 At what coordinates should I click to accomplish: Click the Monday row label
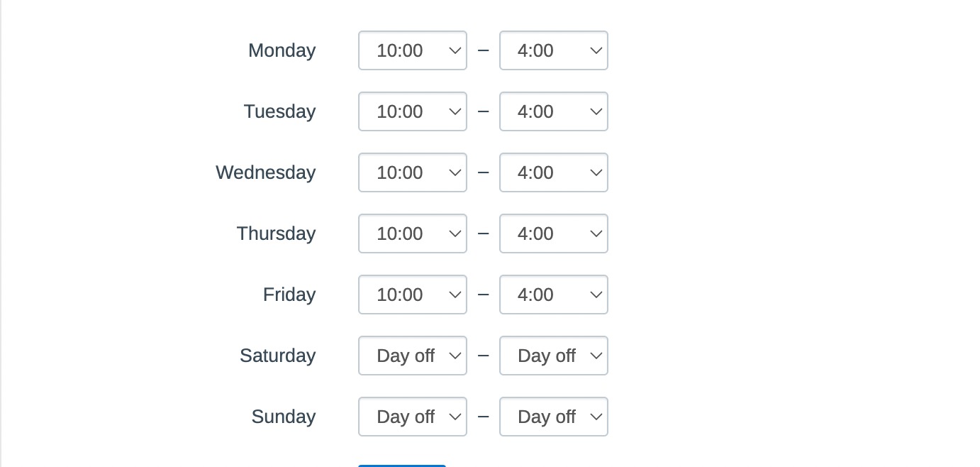point(282,50)
